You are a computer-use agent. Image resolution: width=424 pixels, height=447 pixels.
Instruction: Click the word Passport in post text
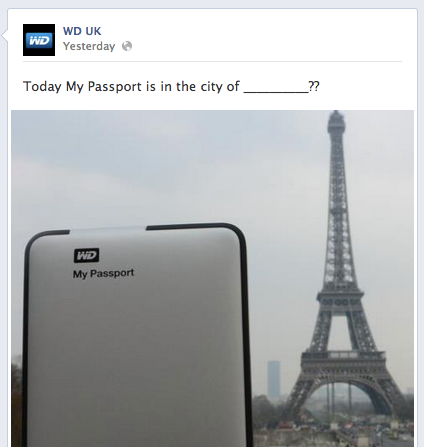click(115, 87)
